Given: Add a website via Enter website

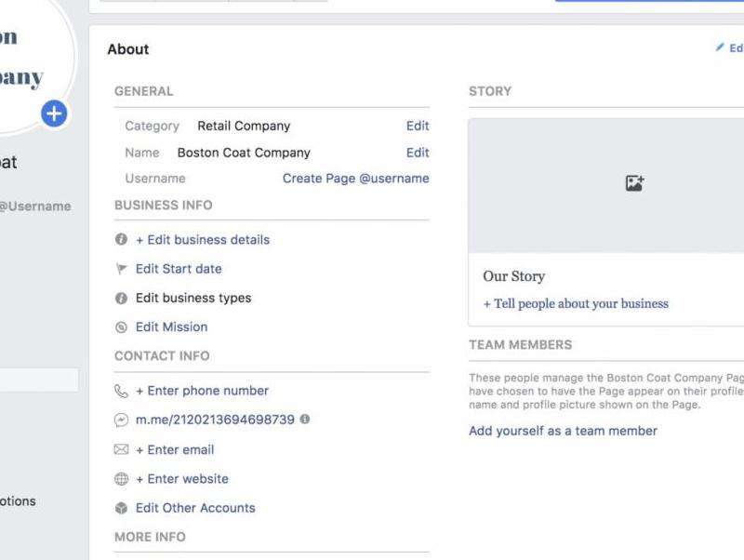Looking at the screenshot, I should pos(182,479).
